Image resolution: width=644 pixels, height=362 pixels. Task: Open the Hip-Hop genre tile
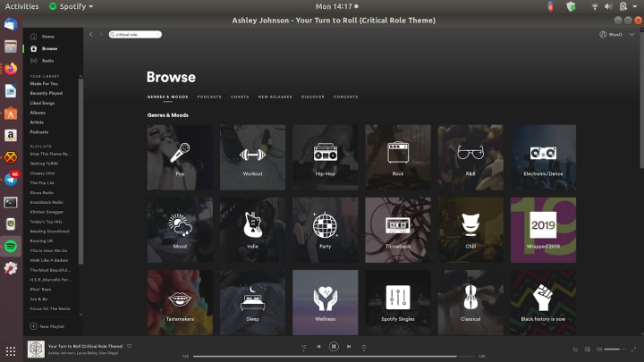pyautogui.click(x=326, y=157)
